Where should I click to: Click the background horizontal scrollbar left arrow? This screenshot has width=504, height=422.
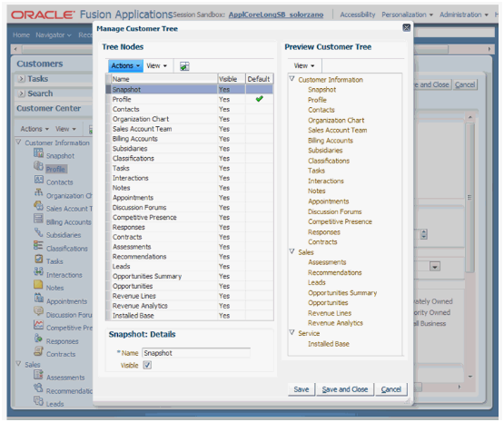(x=15, y=49)
